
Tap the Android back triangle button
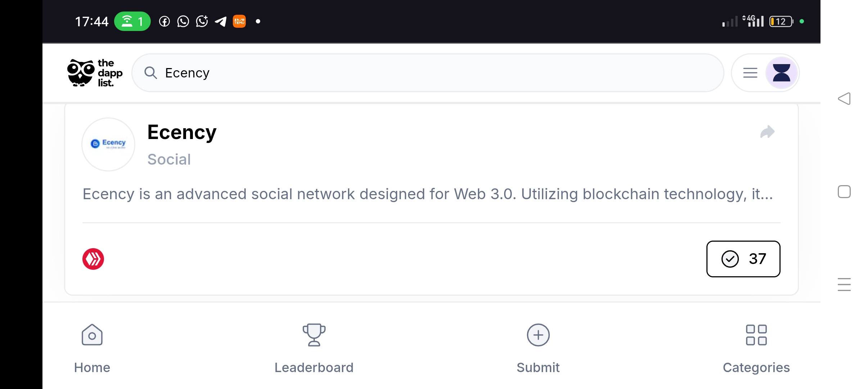(844, 98)
